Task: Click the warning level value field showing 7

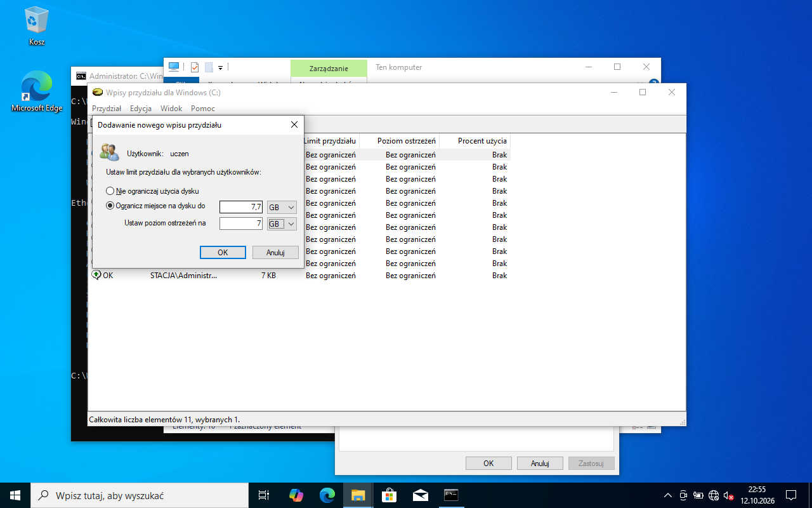Action: pyautogui.click(x=241, y=224)
